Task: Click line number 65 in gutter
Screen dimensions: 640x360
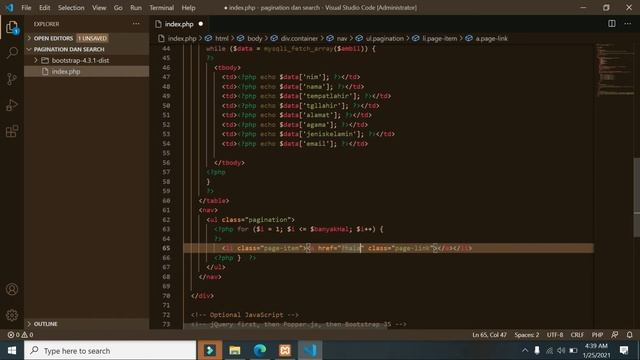Action: (x=166, y=248)
